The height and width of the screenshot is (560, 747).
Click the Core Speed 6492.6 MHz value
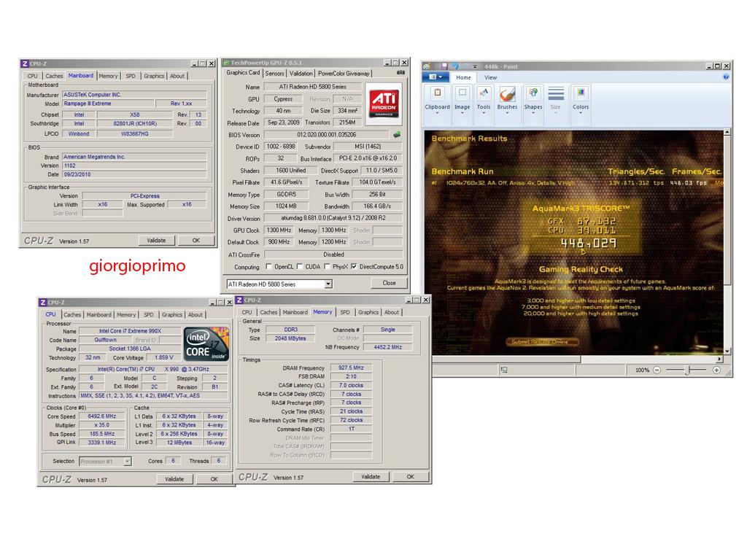[x=102, y=416]
